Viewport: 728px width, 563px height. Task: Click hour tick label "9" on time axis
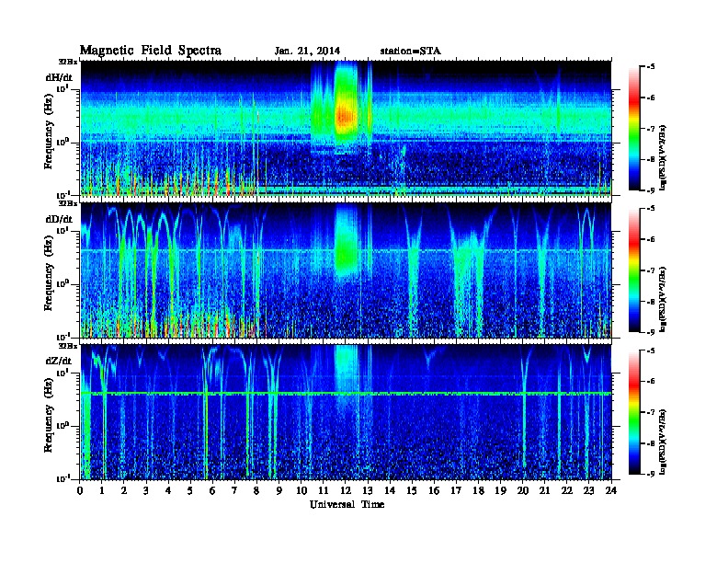[x=279, y=490]
